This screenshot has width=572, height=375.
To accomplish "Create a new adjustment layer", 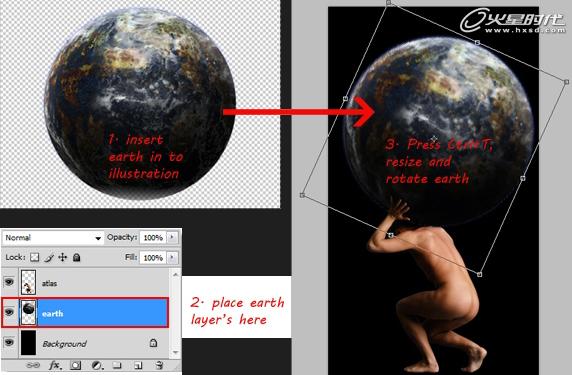I will (97, 365).
